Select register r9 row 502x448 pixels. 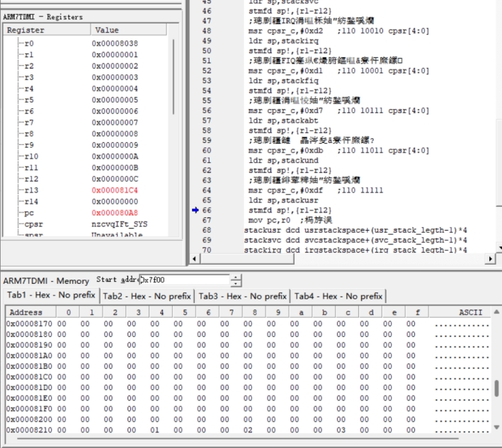(86, 145)
